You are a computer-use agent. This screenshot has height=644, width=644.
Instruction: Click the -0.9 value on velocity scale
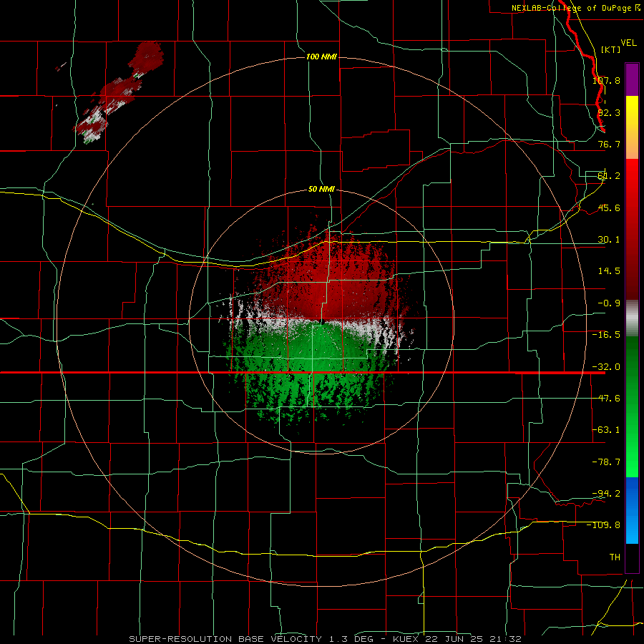coord(609,303)
